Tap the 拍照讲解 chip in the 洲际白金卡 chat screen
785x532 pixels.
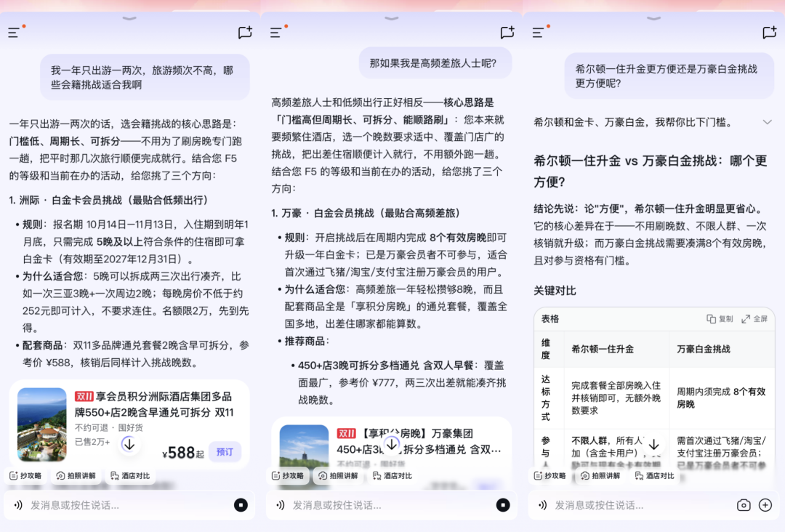tap(76, 476)
